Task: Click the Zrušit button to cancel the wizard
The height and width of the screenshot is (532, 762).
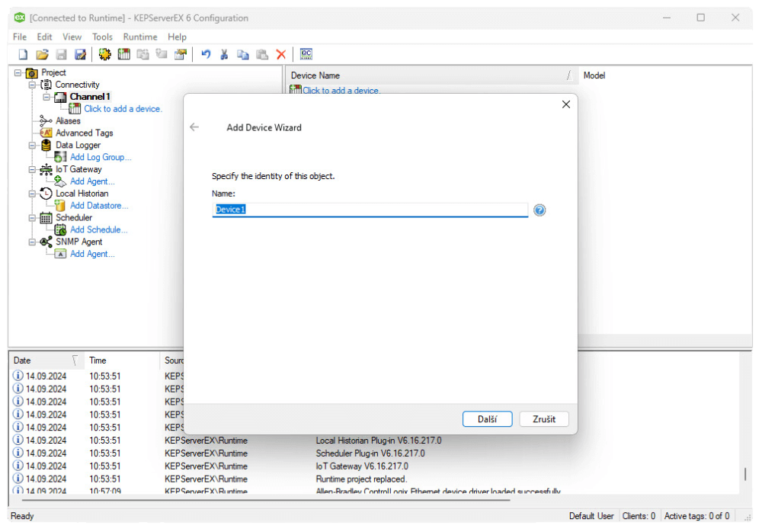Action: pos(543,418)
